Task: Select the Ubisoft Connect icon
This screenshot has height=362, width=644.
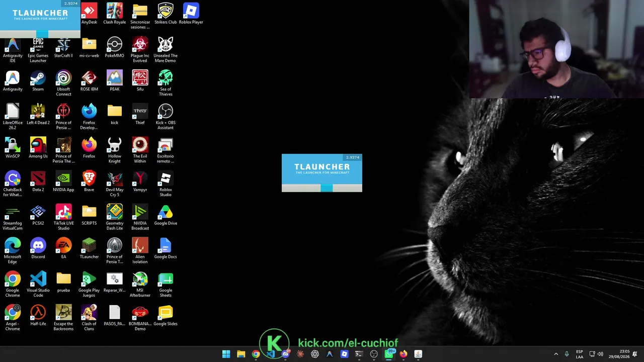Action: click(63, 83)
